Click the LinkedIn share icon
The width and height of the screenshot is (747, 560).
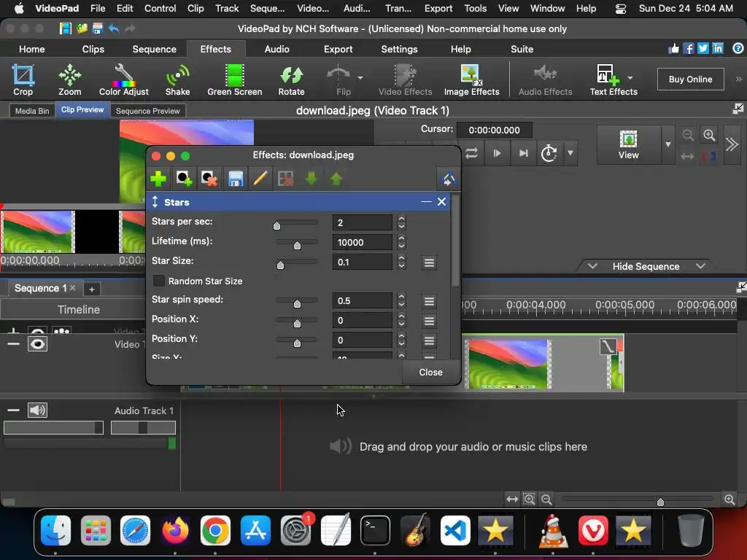tap(718, 49)
